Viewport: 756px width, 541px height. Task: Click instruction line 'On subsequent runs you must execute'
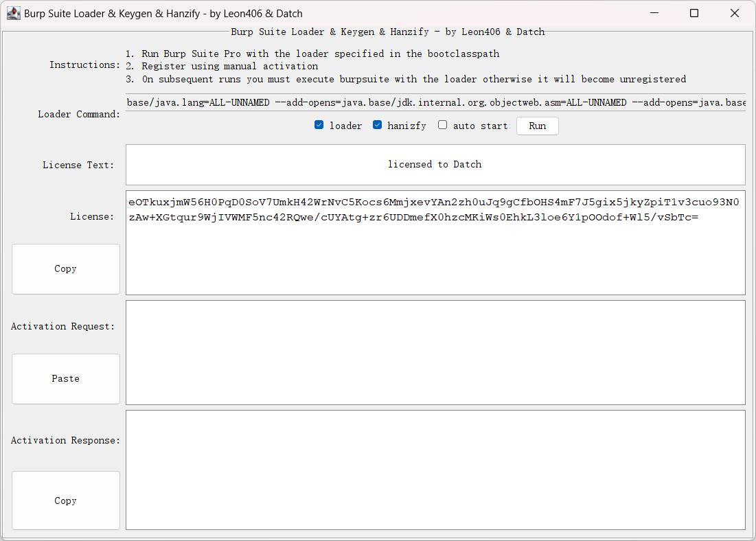(x=406, y=79)
